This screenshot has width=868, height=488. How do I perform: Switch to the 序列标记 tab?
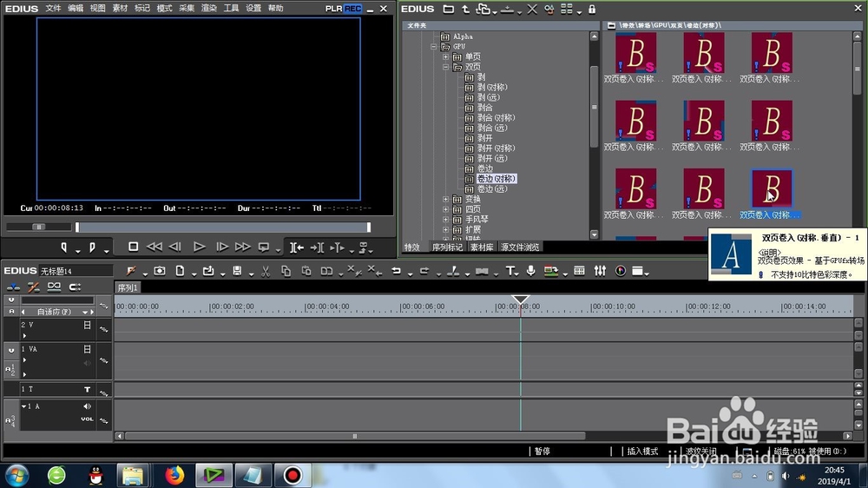[447, 247]
